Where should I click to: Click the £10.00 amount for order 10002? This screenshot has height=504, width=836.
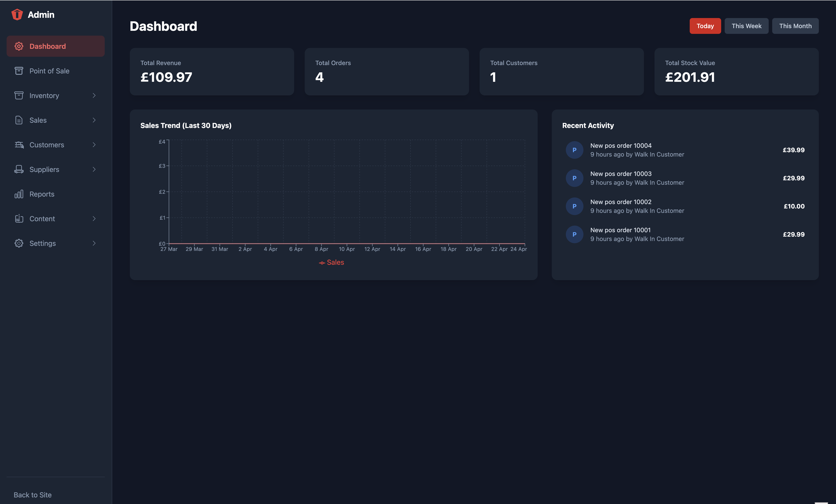tap(794, 206)
